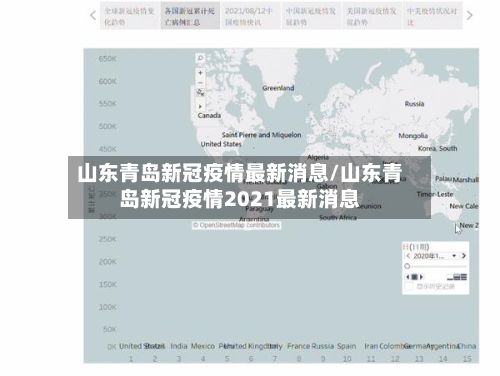Click the 50K y-axis value
The image size is (500, 376).
(x=110, y=329)
